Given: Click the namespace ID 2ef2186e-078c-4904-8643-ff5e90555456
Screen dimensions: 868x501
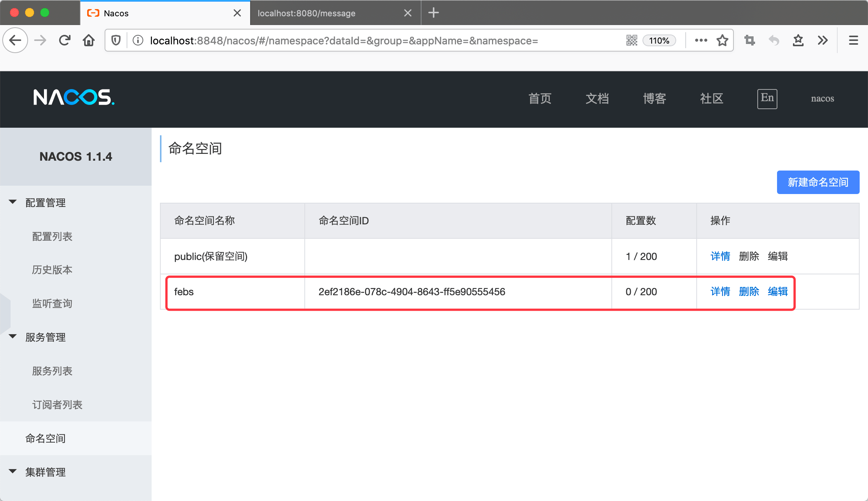Looking at the screenshot, I should (x=412, y=292).
